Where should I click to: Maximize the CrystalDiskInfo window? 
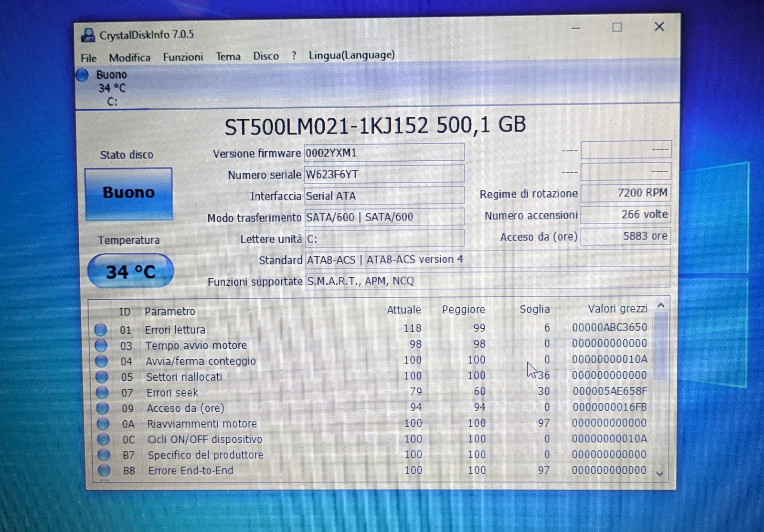coord(617,28)
